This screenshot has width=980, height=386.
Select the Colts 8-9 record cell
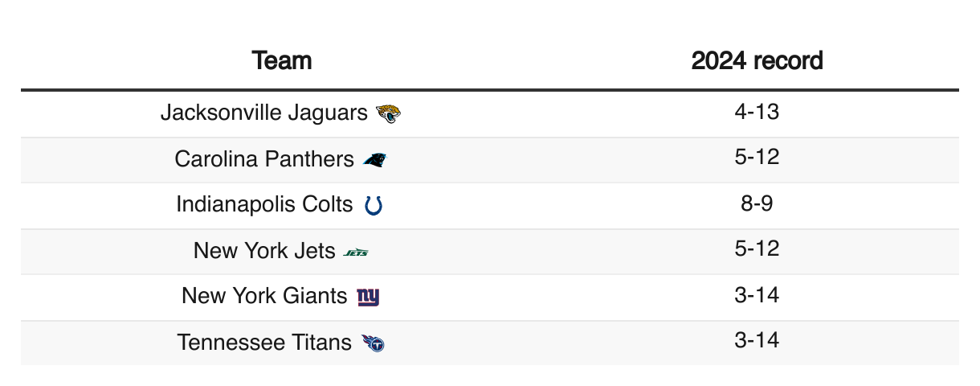(x=757, y=203)
